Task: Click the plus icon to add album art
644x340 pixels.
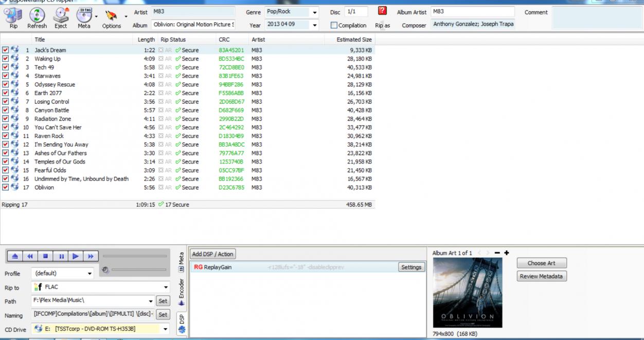Action: tap(506, 253)
